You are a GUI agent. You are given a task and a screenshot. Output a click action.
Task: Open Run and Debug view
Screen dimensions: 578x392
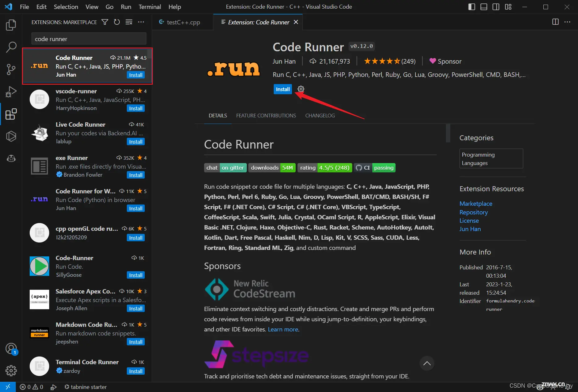click(x=11, y=92)
